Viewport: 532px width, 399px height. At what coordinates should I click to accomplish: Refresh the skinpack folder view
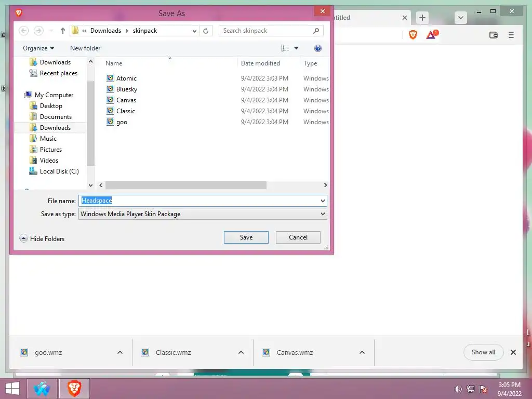(206, 31)
